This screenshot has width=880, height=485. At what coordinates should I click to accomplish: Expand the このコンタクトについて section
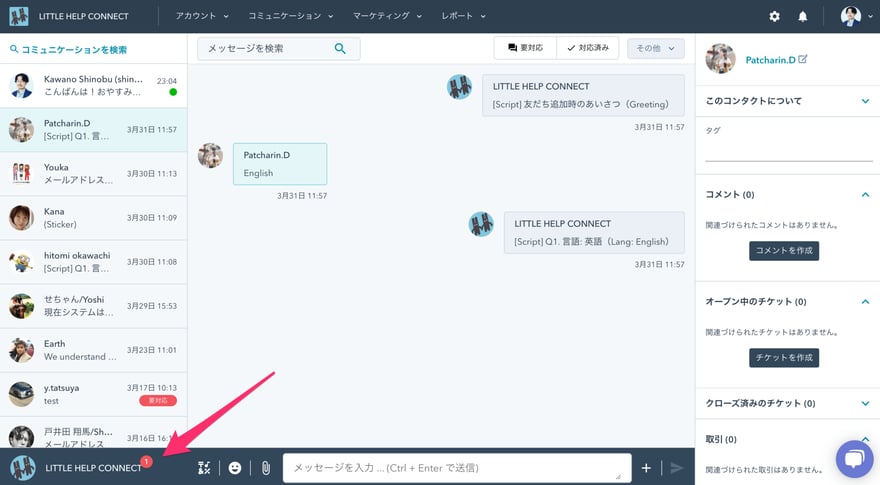pos(865,101)
